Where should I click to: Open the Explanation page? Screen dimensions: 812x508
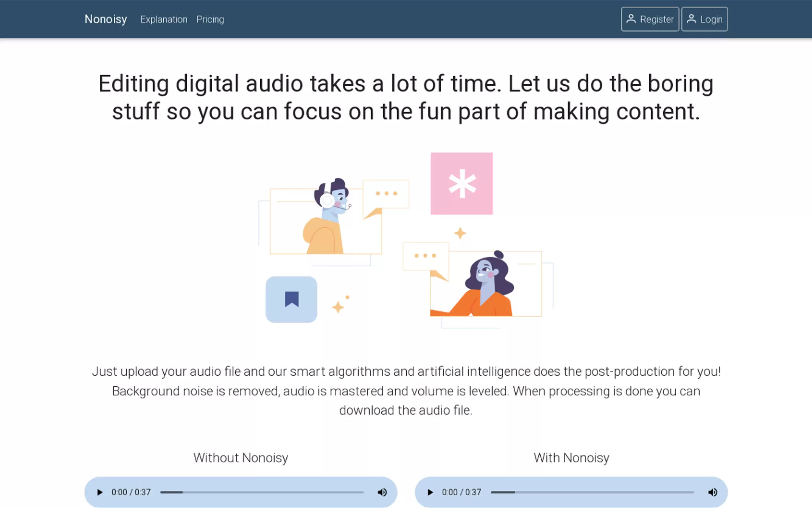coord(164,20)
